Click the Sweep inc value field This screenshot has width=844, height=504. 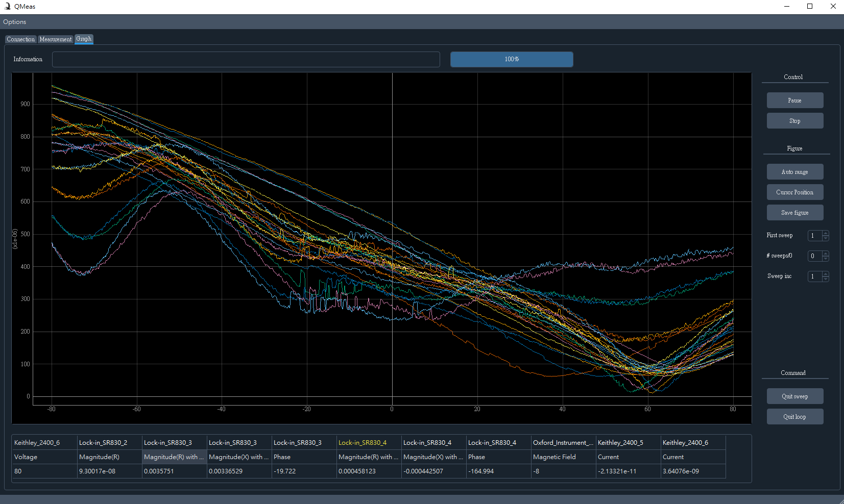coord(815,276)
